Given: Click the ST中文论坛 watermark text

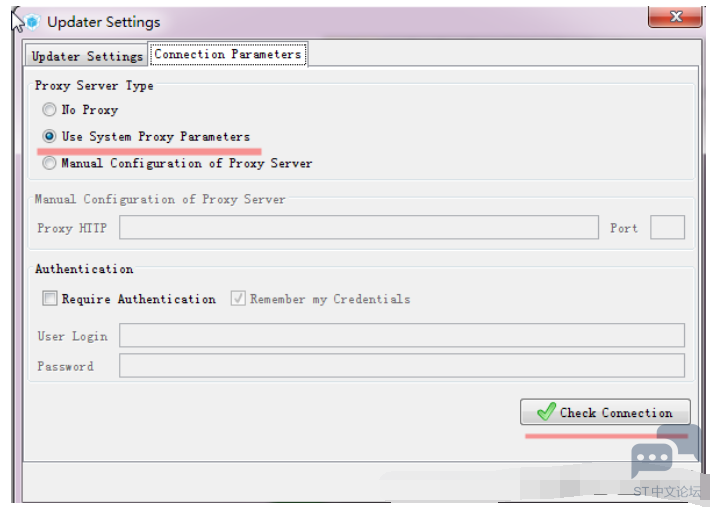Looking at the screenshot, I should [x=667, y=491].
